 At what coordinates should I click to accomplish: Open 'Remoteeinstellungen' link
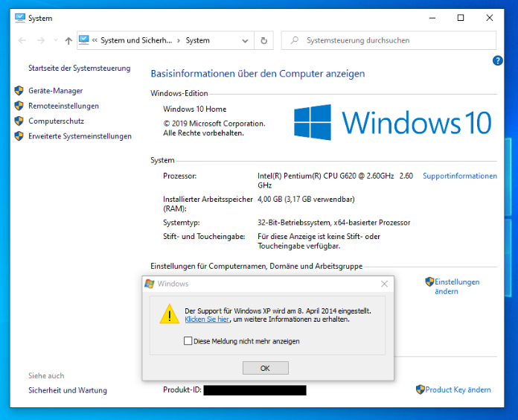pyautogui.click(x=63, y=106)
